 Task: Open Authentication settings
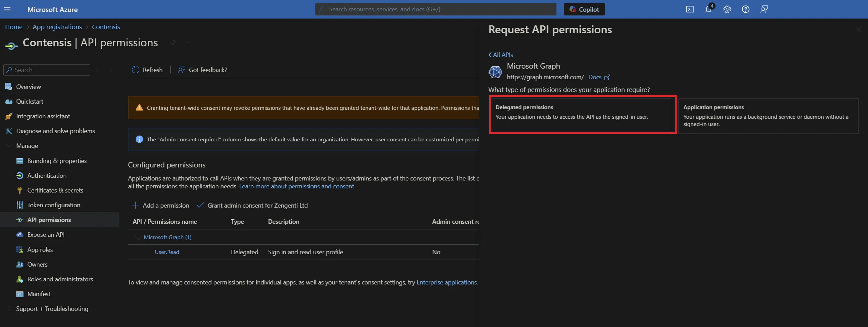(47, 175)
